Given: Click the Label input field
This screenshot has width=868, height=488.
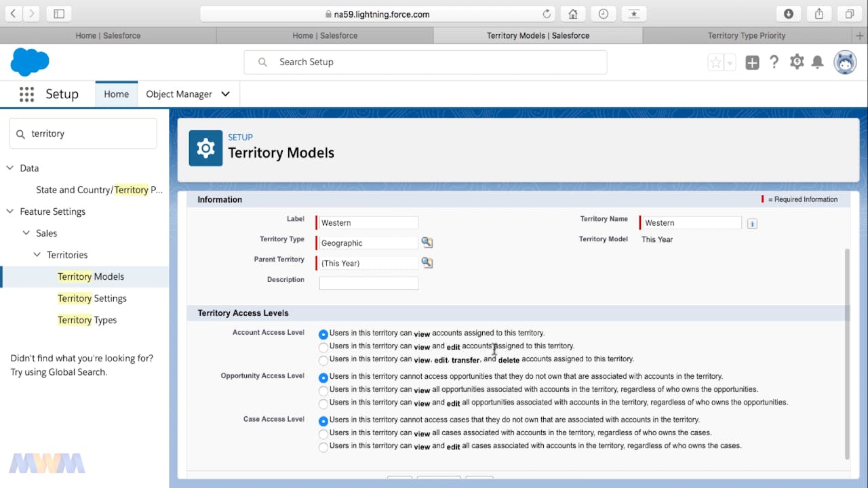Looking at the screenshot, I should click(368, 222).
